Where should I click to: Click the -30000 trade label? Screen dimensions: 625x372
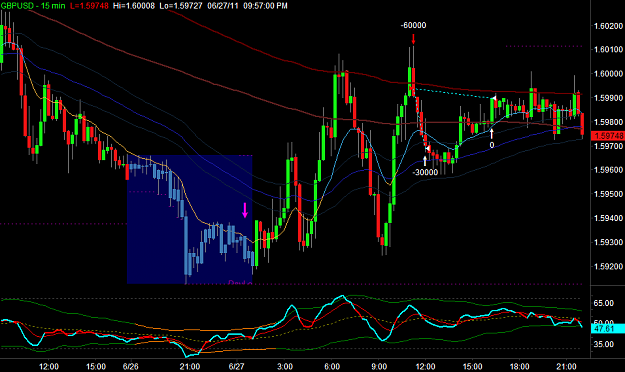click(425, 172)
